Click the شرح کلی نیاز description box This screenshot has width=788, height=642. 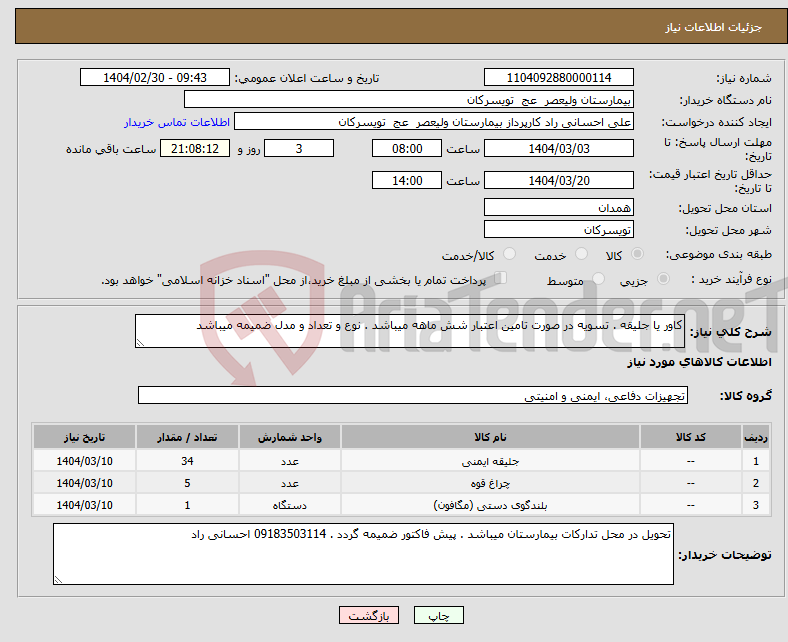click(410, 331)
